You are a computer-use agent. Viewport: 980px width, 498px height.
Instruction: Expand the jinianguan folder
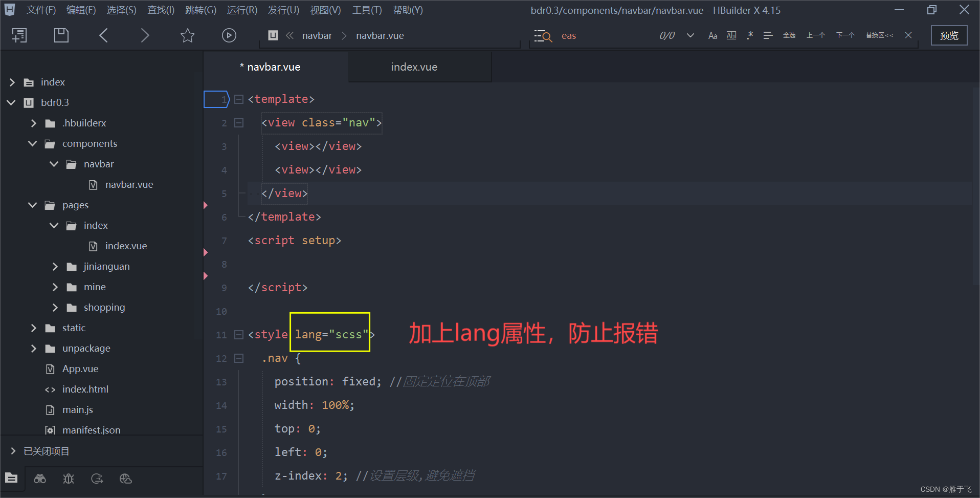click(55, 266)
